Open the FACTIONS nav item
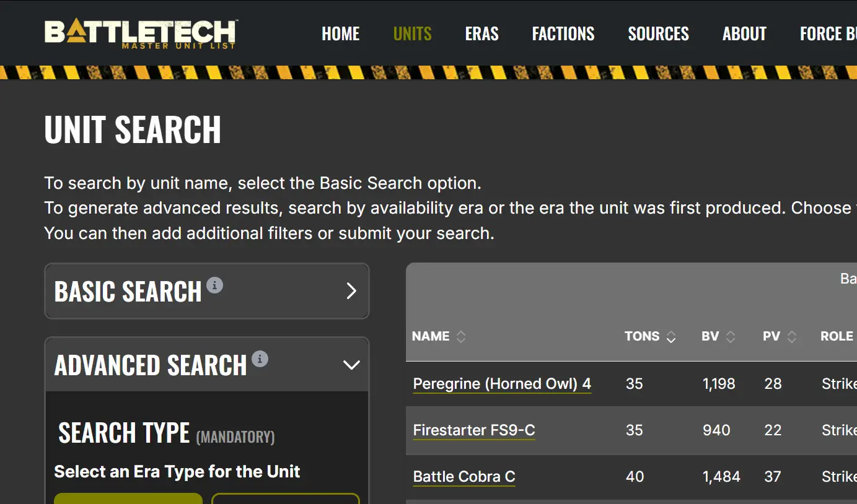Image resolution: width=857 pixels, height=504 pixels. pyautogui.click(x=563, y=33)
